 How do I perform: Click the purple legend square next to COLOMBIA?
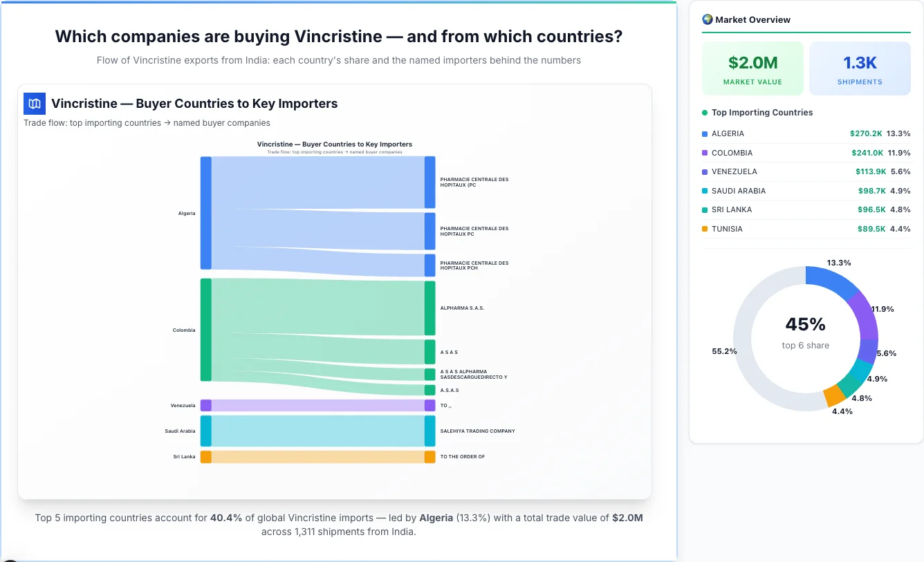(x=705, y=153)
